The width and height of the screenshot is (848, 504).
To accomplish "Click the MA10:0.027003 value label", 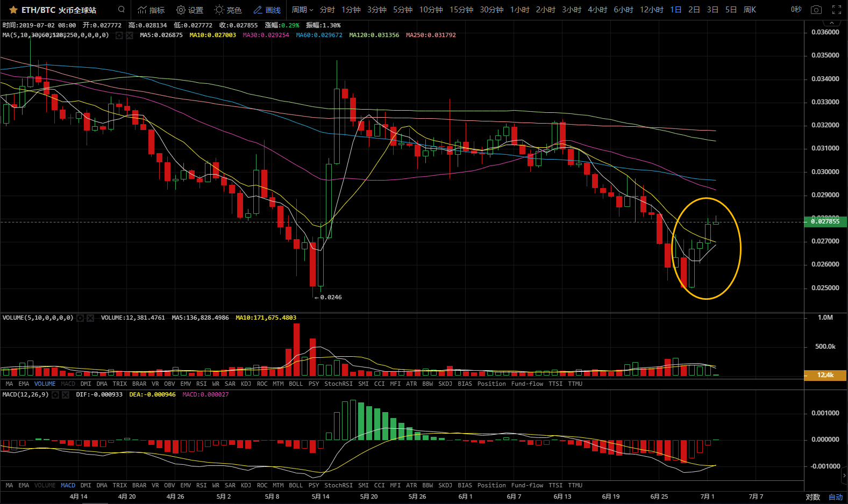I will click(212, 35).
